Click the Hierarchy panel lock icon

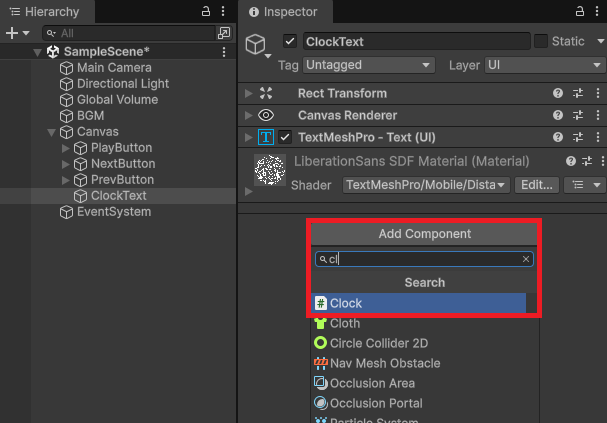[206, 11]
